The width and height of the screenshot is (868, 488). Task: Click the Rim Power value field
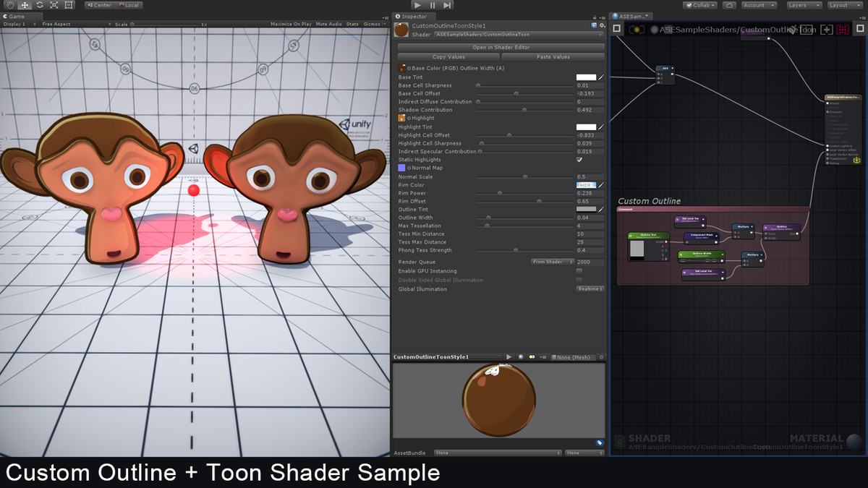[x=590, y=193]
